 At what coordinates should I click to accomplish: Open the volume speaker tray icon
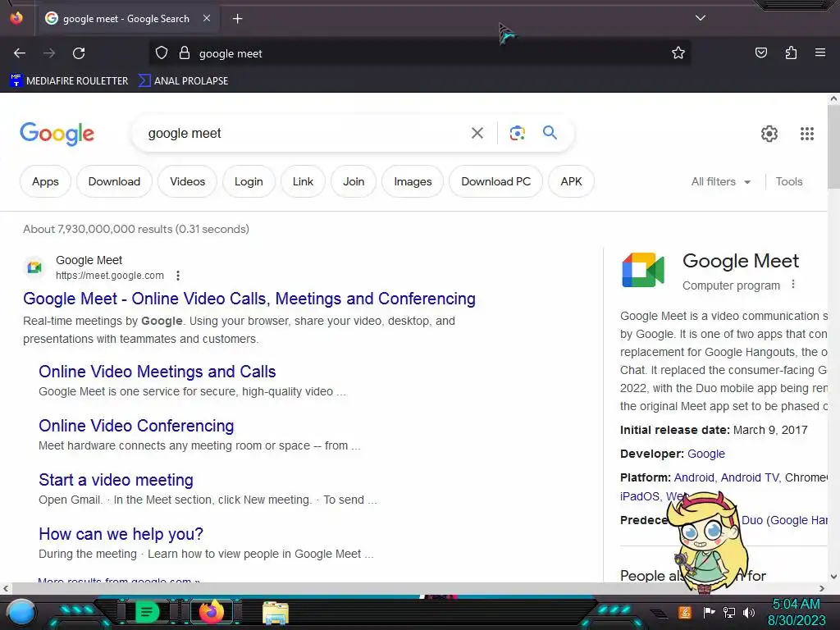tap(749, 612)
